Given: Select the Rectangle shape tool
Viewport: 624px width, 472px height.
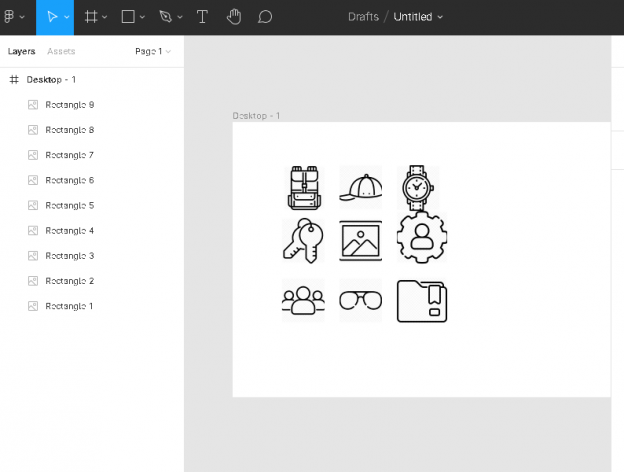Looking at the screenshot, I should tap(128, 17).
